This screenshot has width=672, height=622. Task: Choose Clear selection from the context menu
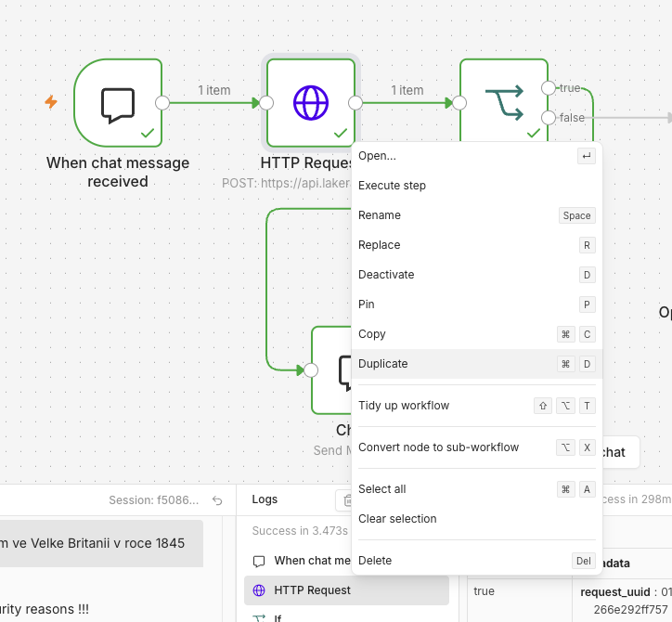coord(477,519)
